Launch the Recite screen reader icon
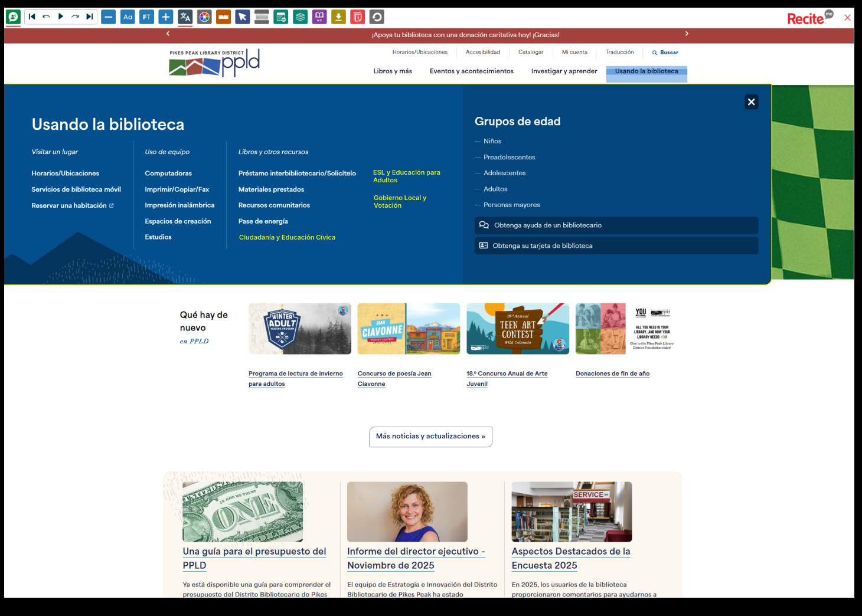Image resolution: width=862 pixels, height=616 pixels. (x=13, y=17)
